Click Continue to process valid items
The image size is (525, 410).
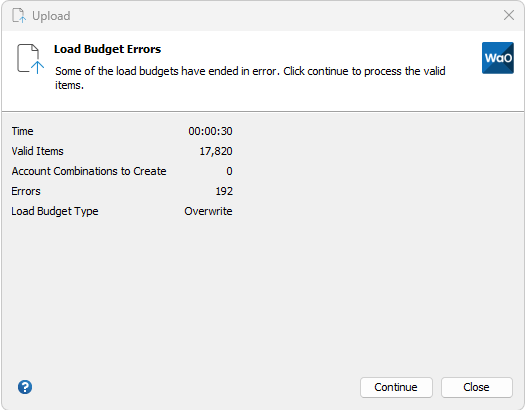pos(396,387)
